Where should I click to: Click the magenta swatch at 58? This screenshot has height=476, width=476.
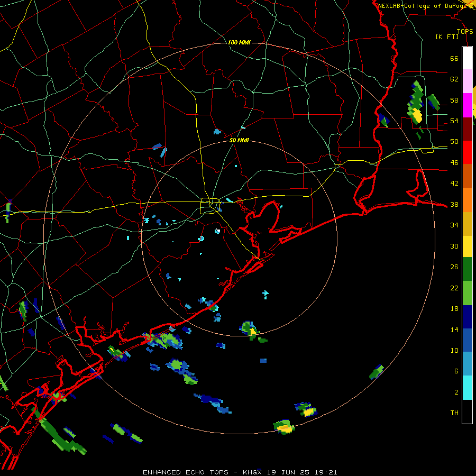467,105
